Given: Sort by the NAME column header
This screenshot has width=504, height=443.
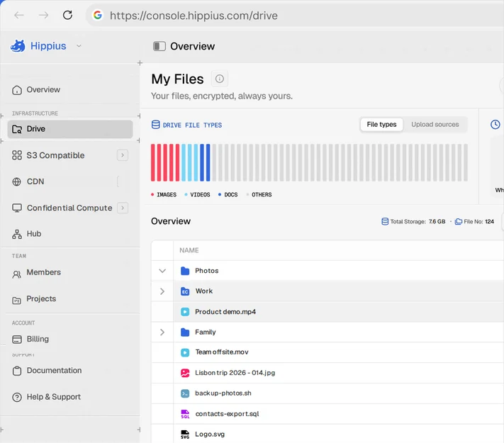Looking at the screenshot, I should click(189, 250).
